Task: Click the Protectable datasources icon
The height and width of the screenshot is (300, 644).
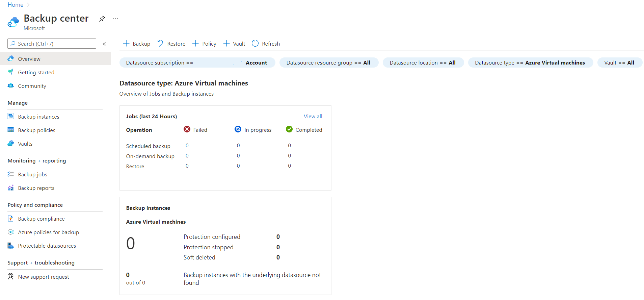Action: coord(11,245)
